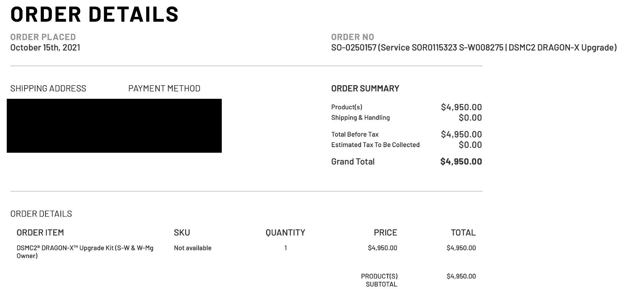644x299 pixels.
Task: Click the ORDER PLACED label
Action: click(43, 37)
